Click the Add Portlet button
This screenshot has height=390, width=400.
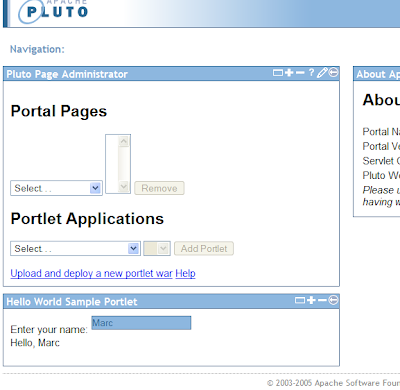(204, 249)
